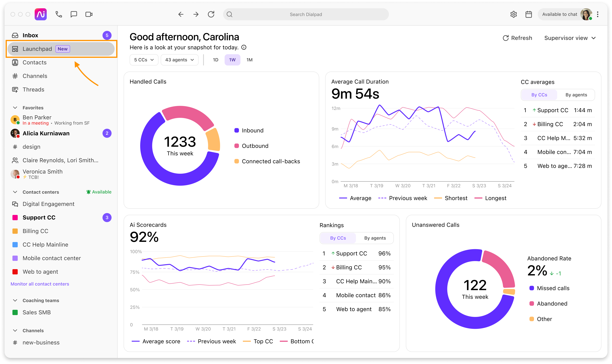Click the Inbox tray icon
Image resolution: width=612 pixels, height=364 pixels.
click(15, 35)
